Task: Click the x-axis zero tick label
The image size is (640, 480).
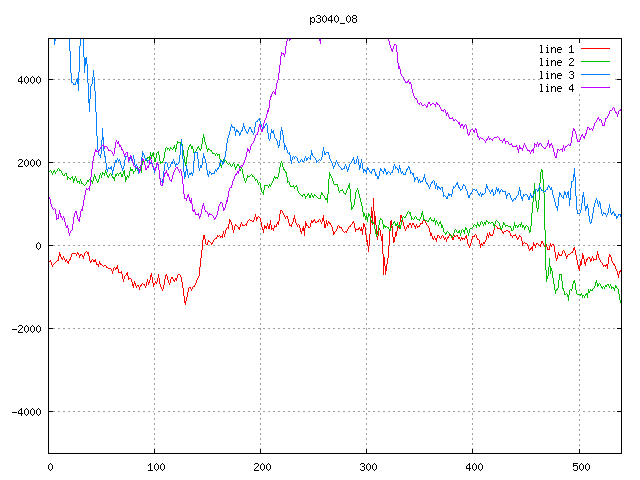Action: [50, 466]
